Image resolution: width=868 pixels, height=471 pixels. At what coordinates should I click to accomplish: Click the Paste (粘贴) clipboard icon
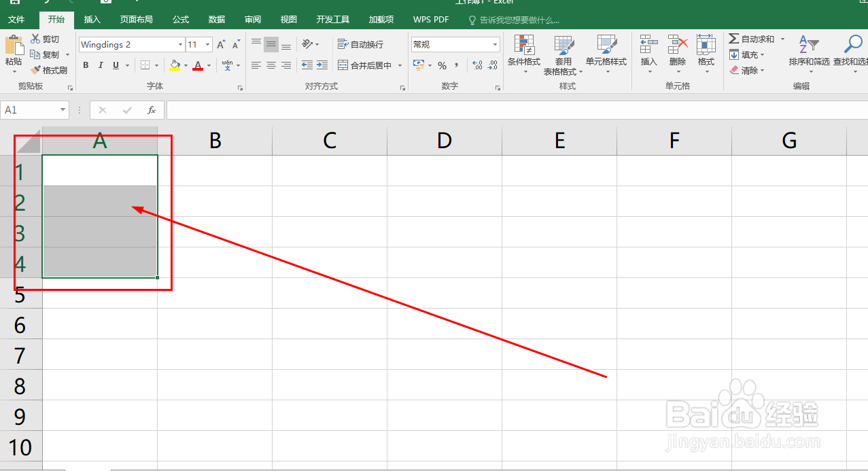coord(13,46)
